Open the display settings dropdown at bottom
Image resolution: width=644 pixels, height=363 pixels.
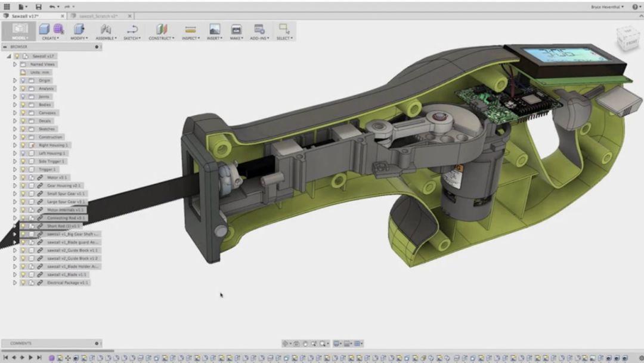pos(338,344)
